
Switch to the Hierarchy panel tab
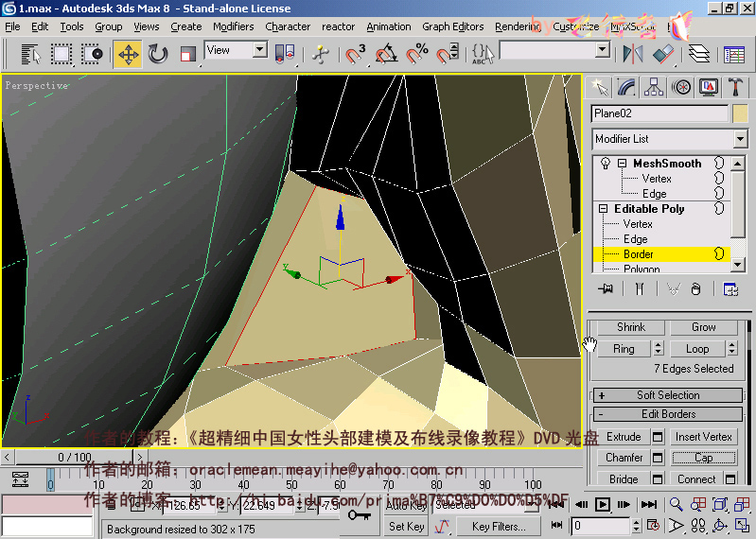point(654,88)
